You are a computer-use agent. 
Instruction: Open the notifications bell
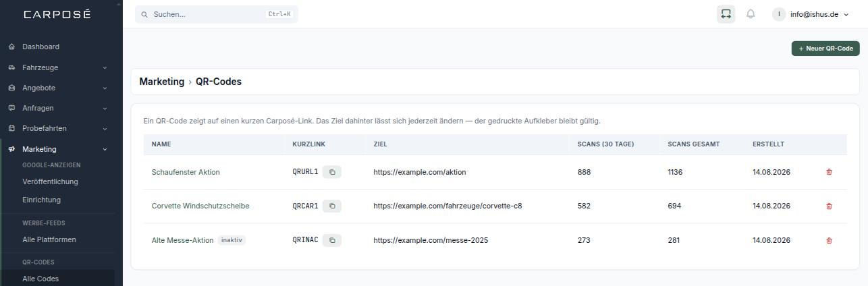(751, 14)
